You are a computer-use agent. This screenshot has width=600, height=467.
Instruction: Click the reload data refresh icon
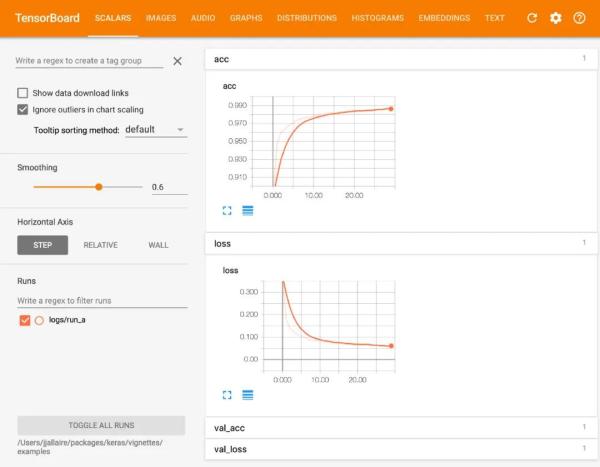point(532,18)
